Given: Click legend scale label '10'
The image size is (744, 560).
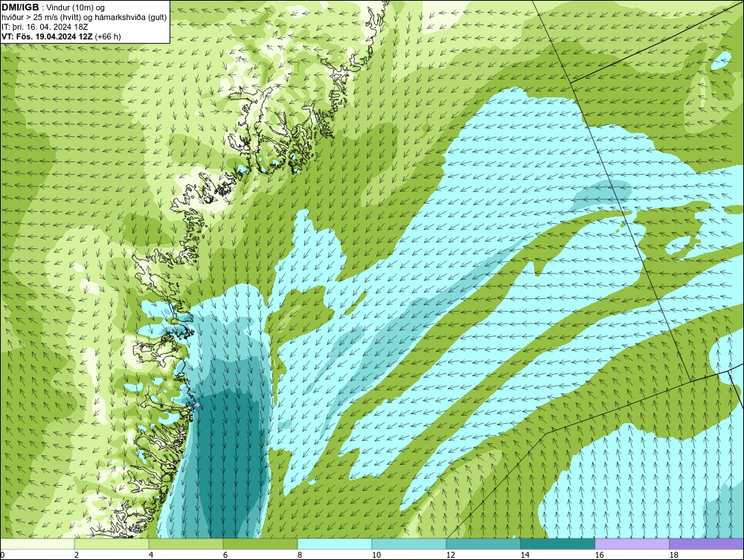Looking at the screenshot, I should pyautogui.click(x=376, y=555).
